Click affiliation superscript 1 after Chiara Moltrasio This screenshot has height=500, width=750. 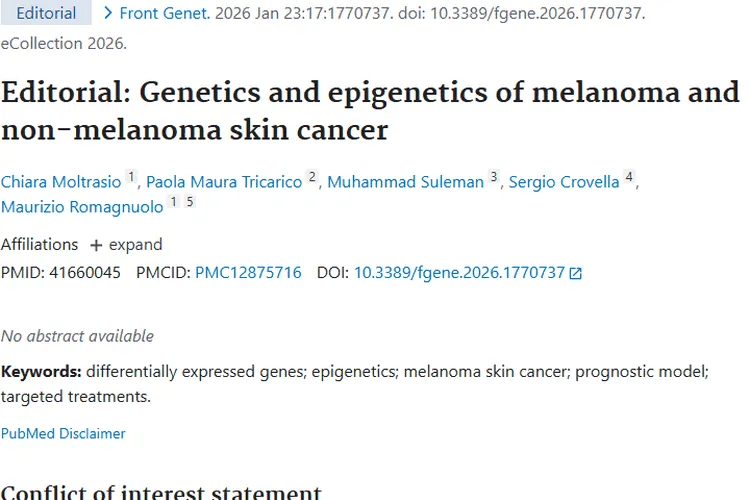click(131, 178)
